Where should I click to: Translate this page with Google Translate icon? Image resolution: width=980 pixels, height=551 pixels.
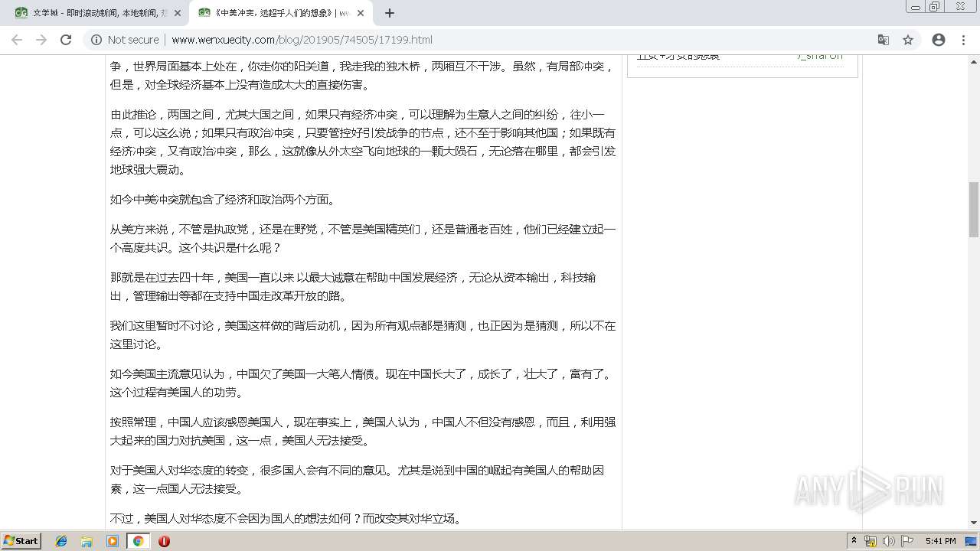(884, 40)
